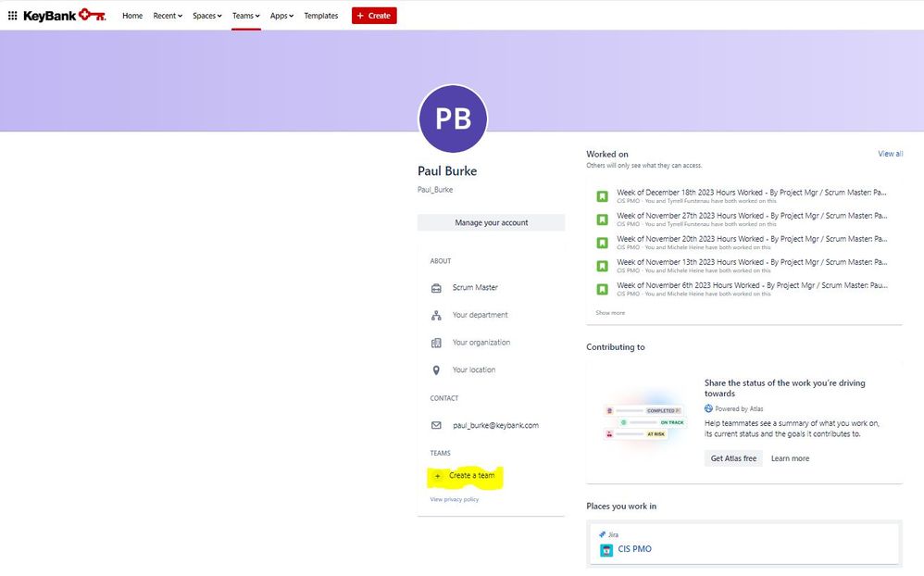Open View privacy policy link
Viewport: 924px width, 576px height.
point(455,499)
